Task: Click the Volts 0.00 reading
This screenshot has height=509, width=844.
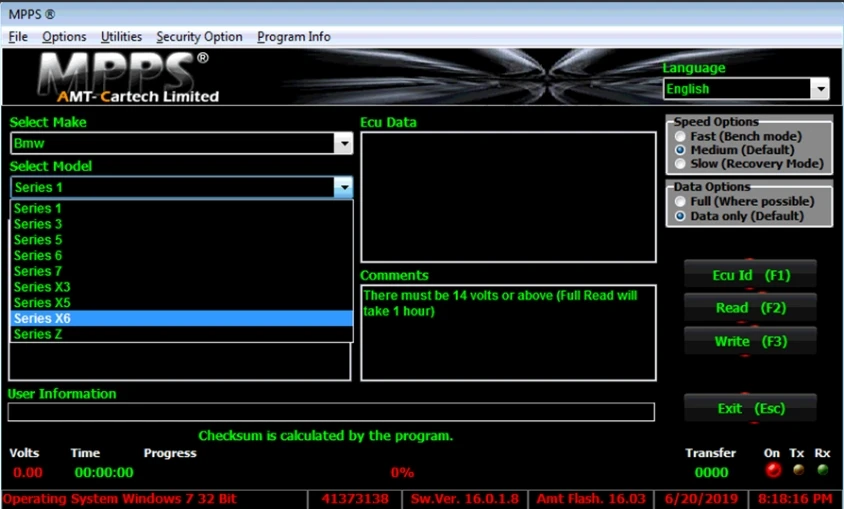Action: click(x=27, y=472)
